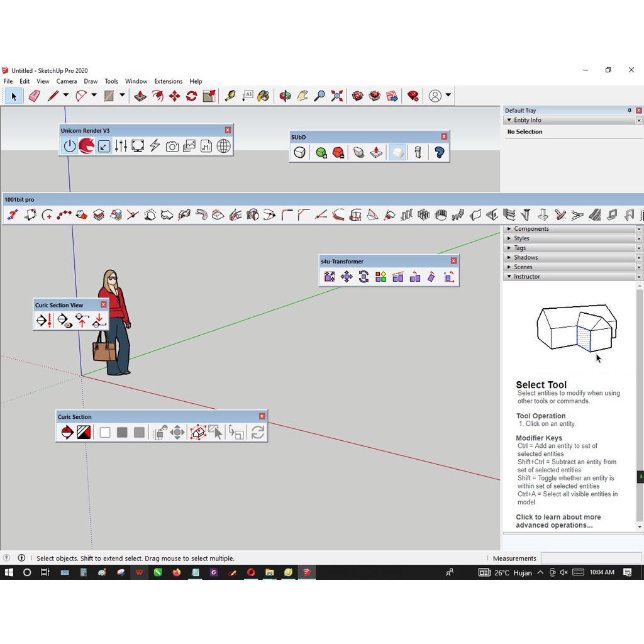This screenshot has height=644, width=644.
Task: Activate the Orbit camera tool
Action: click(x=285, y=96)
